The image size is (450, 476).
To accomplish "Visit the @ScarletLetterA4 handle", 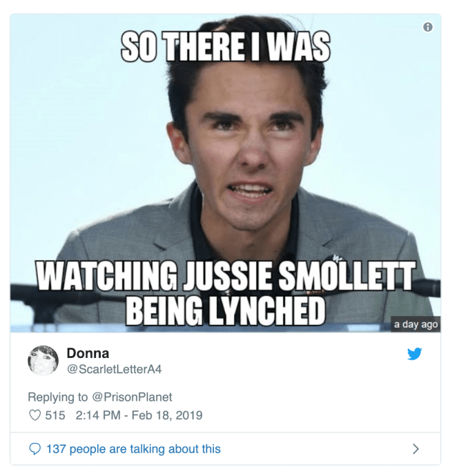I will coord(114,369).
